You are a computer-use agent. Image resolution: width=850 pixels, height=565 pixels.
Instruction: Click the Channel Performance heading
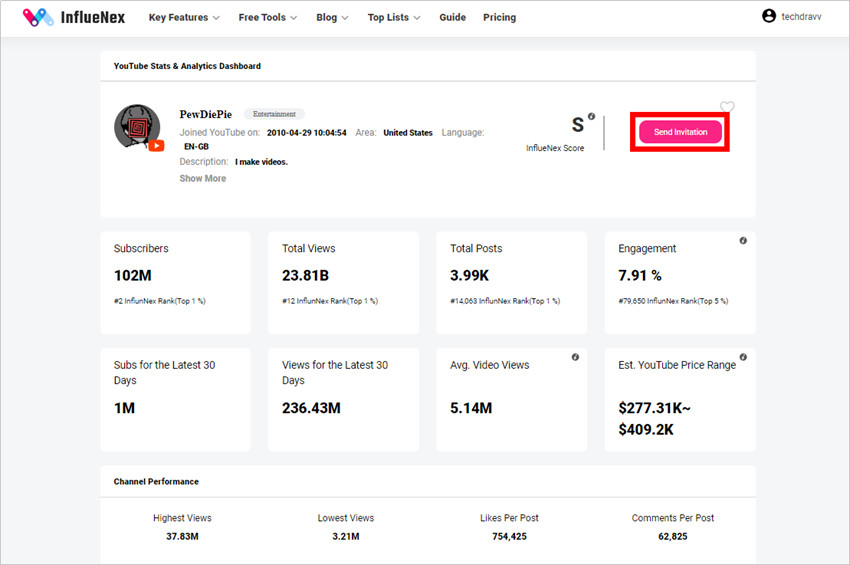tap(156, 481)
